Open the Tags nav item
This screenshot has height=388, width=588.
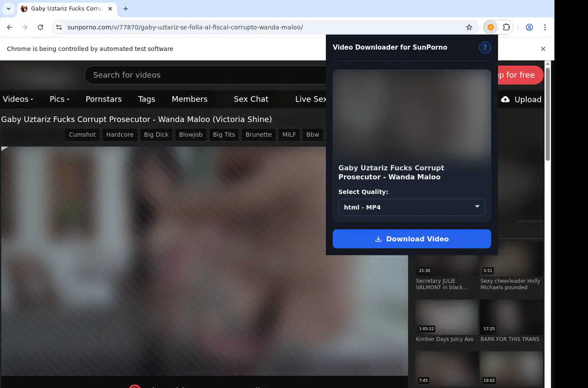[x=147, y=99]
